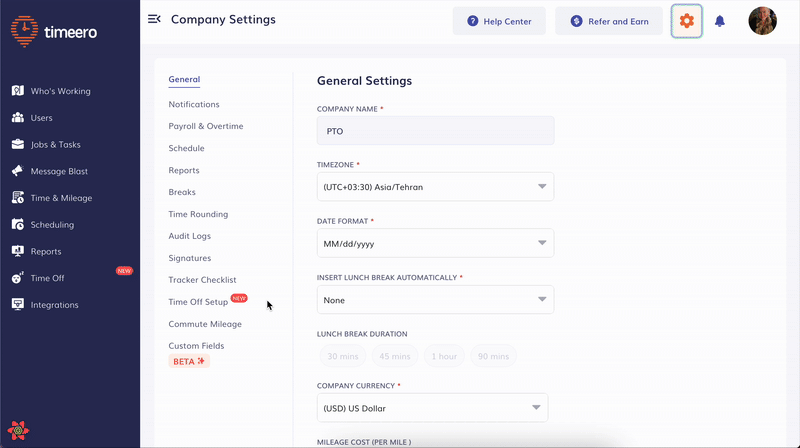Click the Refer and Earn button
The height and width of the screenshot is (448, 800).
[609, 21]
